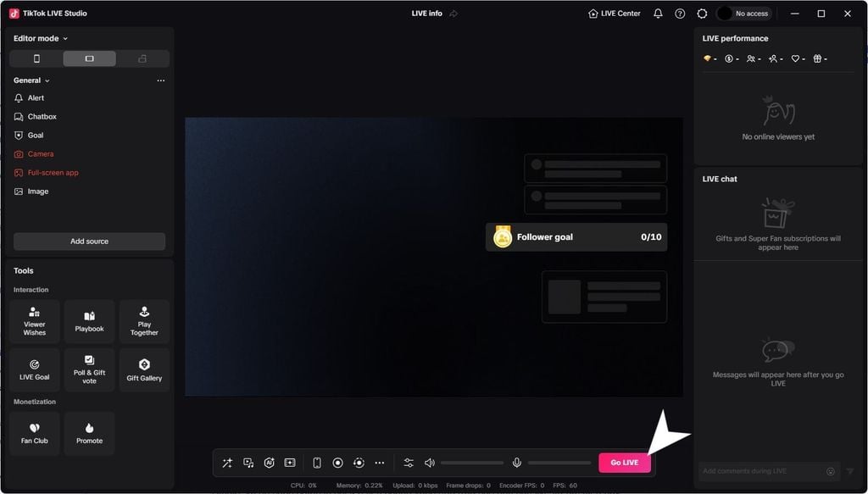Open LIVE Center from the top bar
This screenshot has height=494, width=868.
coord(613,14)
